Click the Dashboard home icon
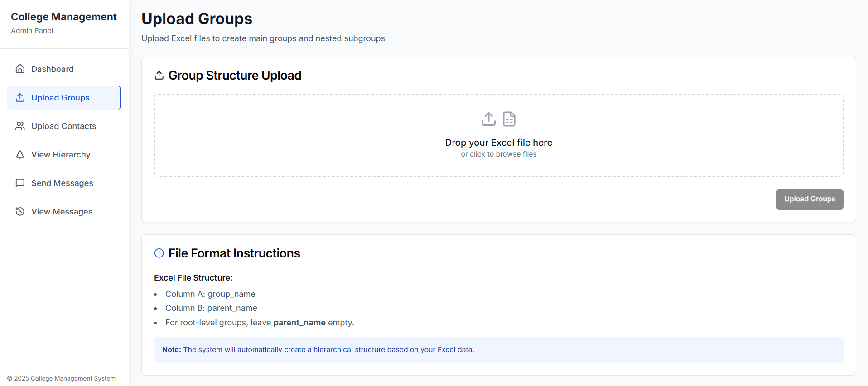 20,69
